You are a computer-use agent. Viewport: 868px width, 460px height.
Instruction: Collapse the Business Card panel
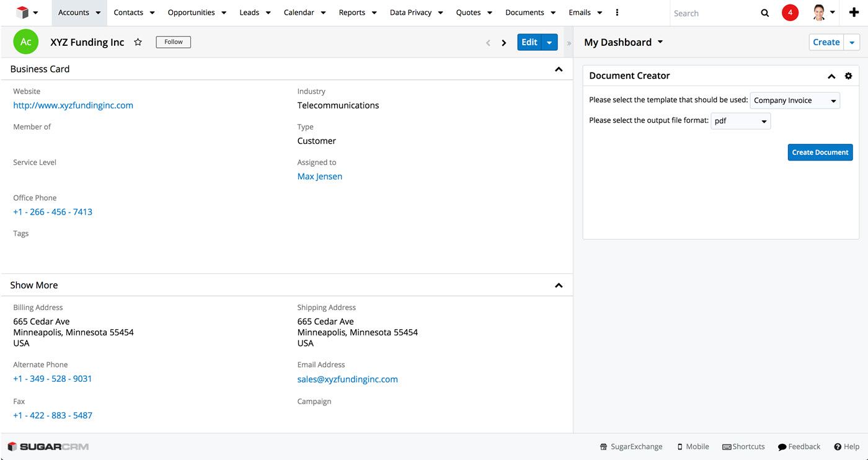(x=559, y=69)
